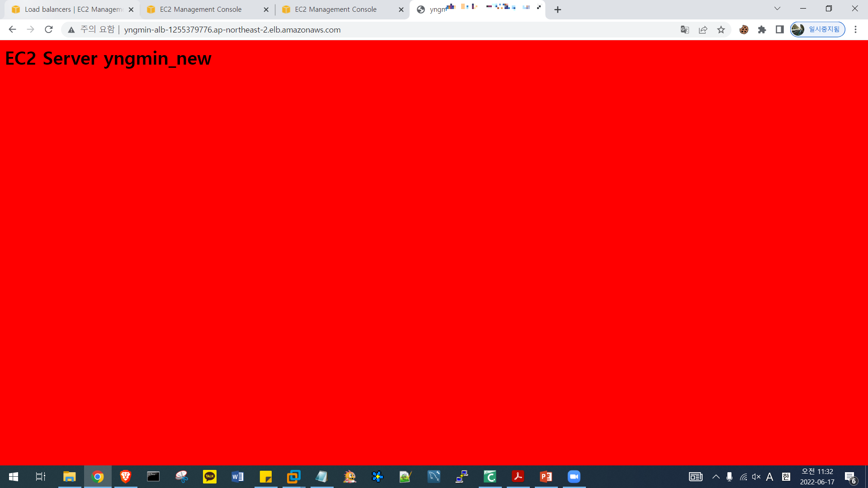Click the address bar URL

tap(232, 30)
